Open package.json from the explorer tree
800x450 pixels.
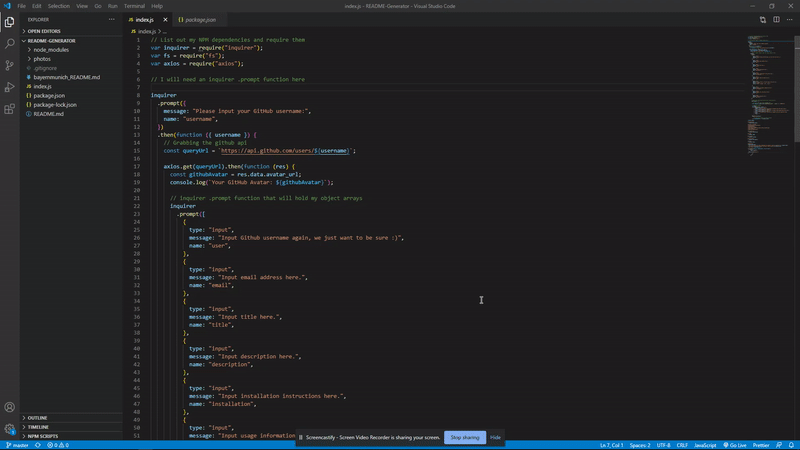click(x=49, y=96)
